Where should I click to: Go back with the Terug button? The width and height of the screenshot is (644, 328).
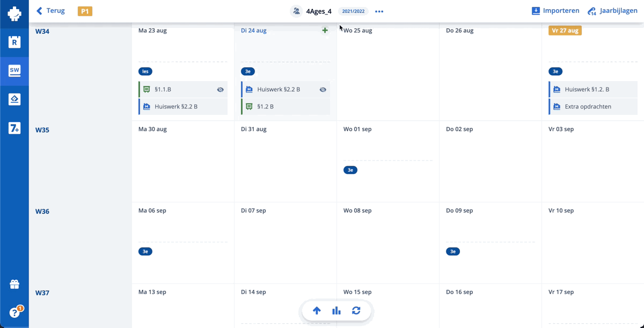[x=50, y=11]
